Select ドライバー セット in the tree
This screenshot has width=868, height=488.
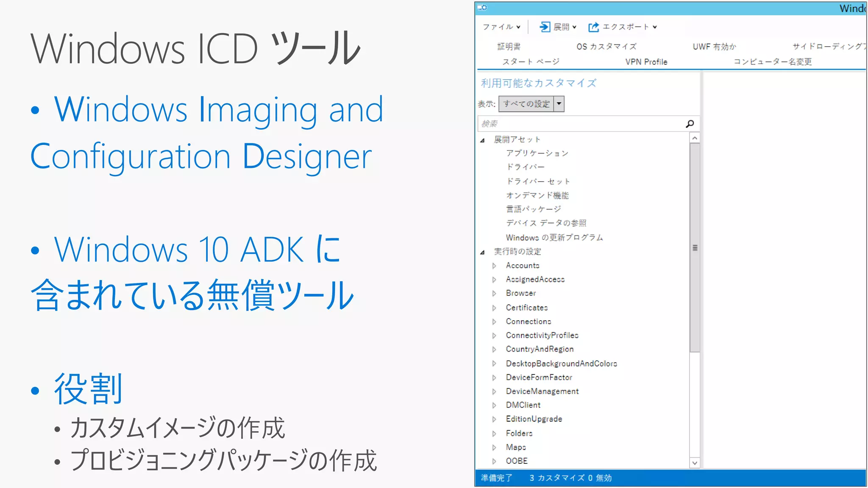538,181
